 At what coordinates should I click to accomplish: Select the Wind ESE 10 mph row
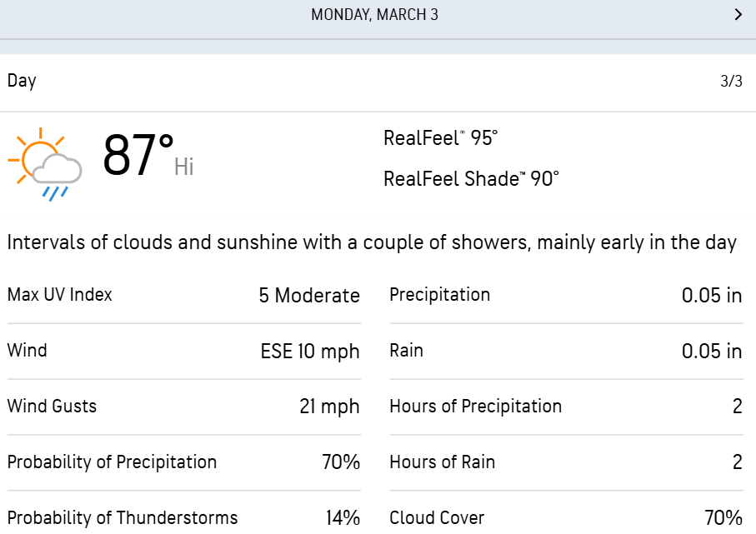[x=183, y=351]
